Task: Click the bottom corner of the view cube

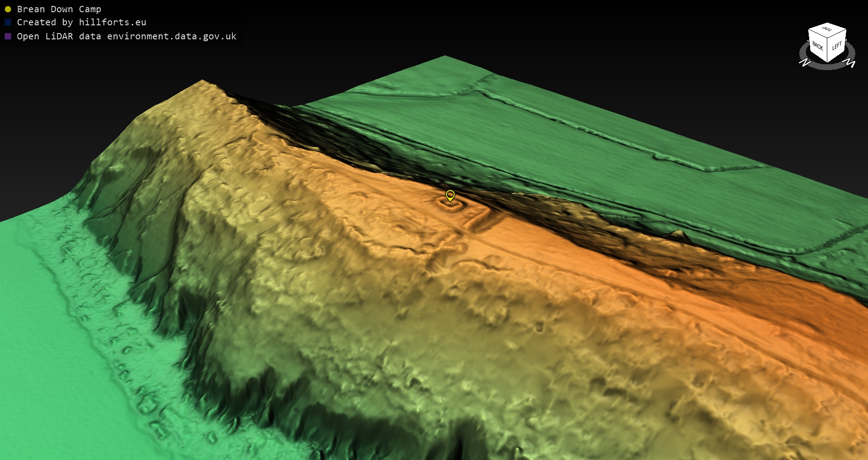Action: pos(827,62)
